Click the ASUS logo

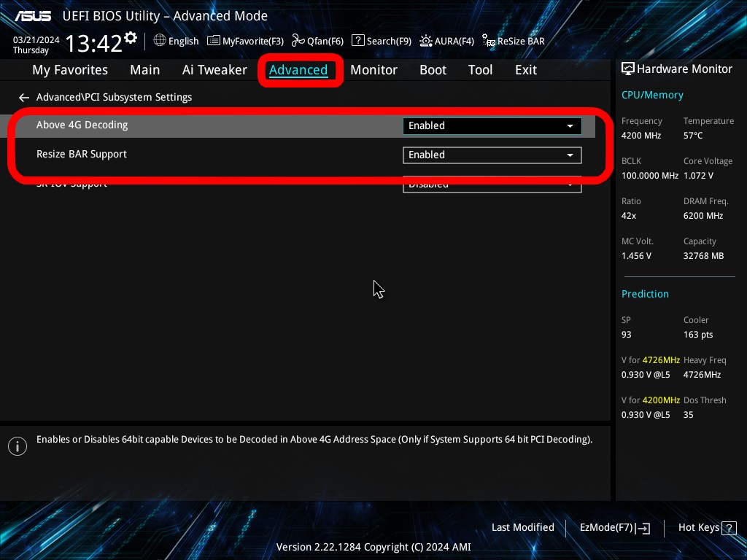(33, 16)
